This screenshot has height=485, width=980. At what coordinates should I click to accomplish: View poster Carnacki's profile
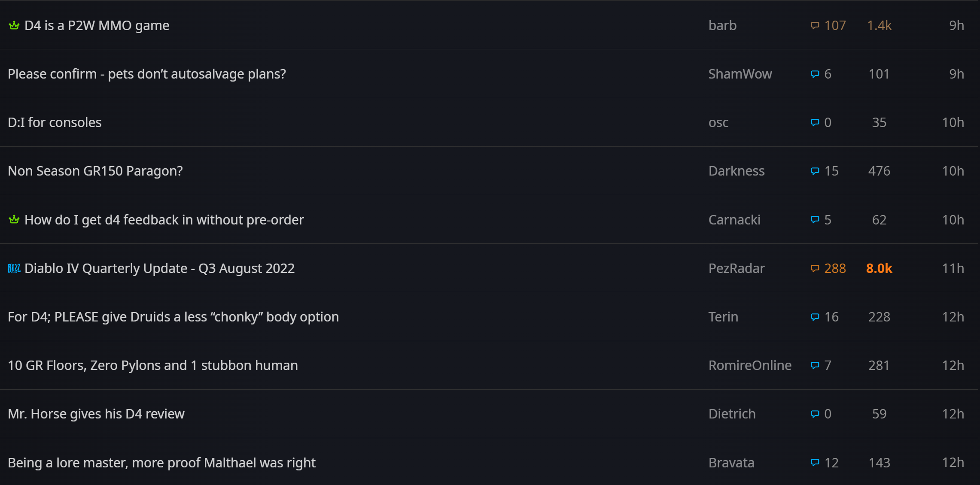734,220
